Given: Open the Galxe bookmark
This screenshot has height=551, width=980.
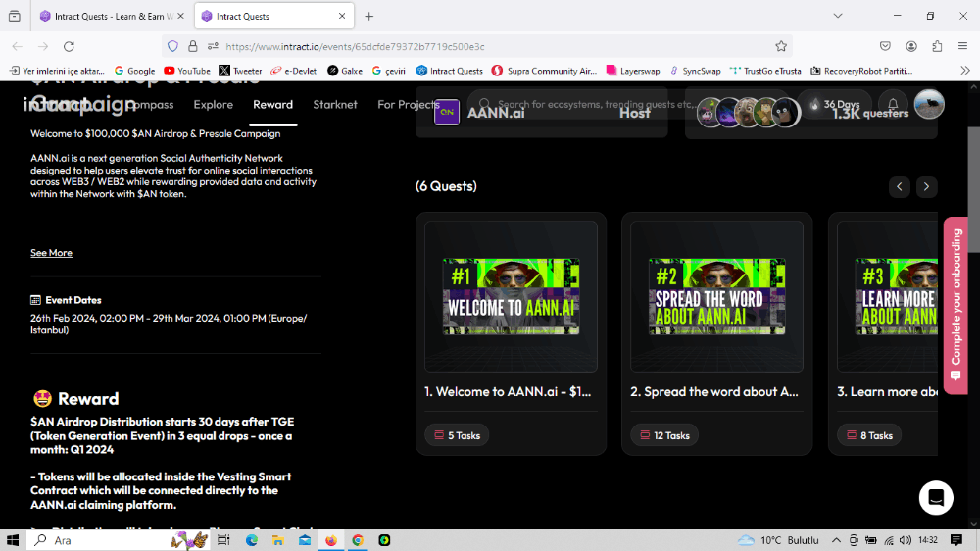Looking at the screenshot, I should 345,71.
